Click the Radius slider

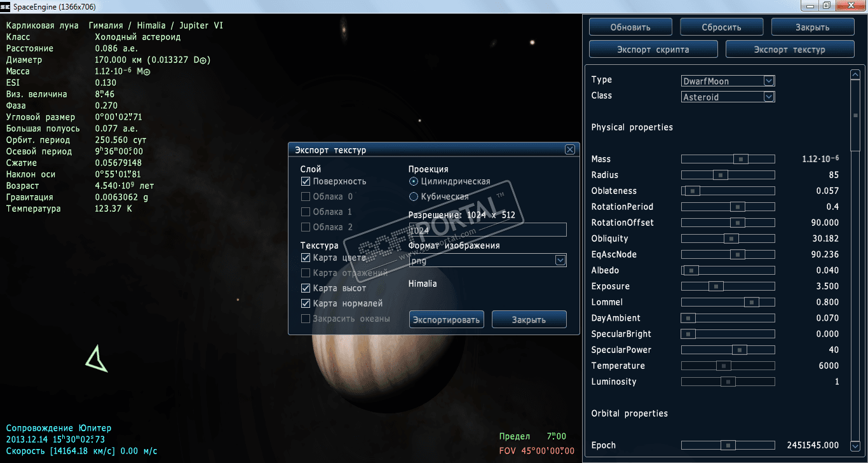(728, 175)
